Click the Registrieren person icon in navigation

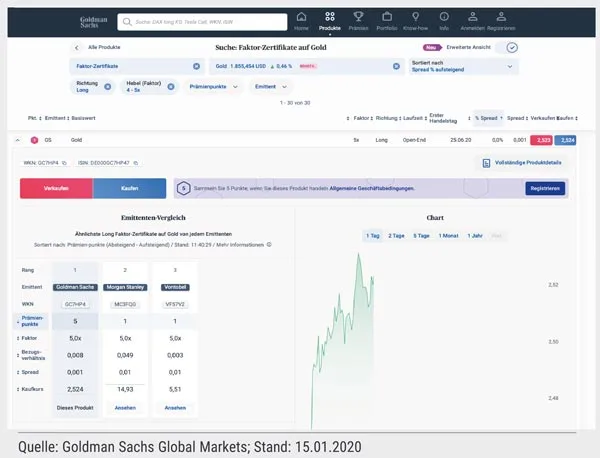[501, 17]
